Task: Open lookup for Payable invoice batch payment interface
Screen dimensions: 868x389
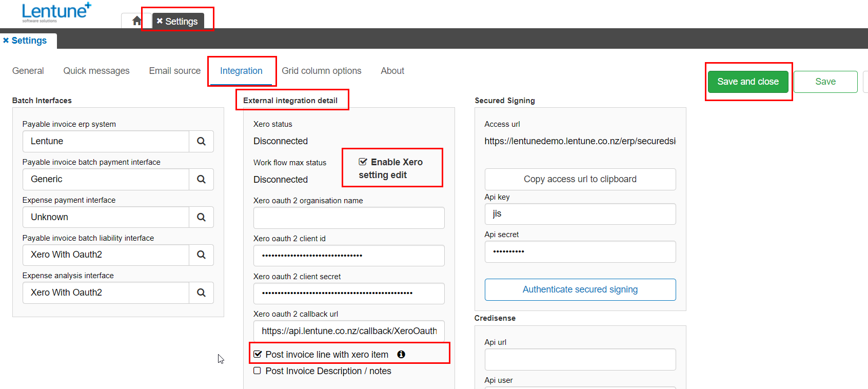Action: pyautogui.click(x=201, y=179)
